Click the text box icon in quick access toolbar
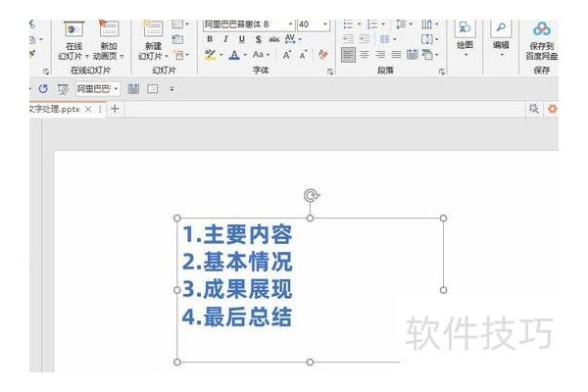588x392 pixels. pyautogui.click(x=153, y=89)
